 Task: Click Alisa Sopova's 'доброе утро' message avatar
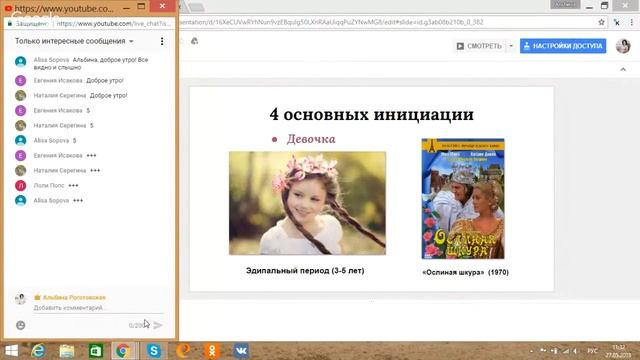pos(20,62)
